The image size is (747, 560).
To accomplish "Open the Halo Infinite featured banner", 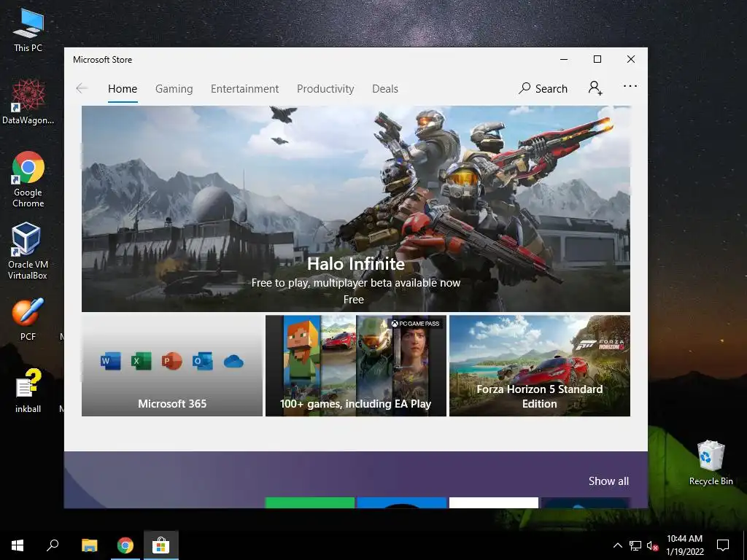I will [x=356, y=209].
